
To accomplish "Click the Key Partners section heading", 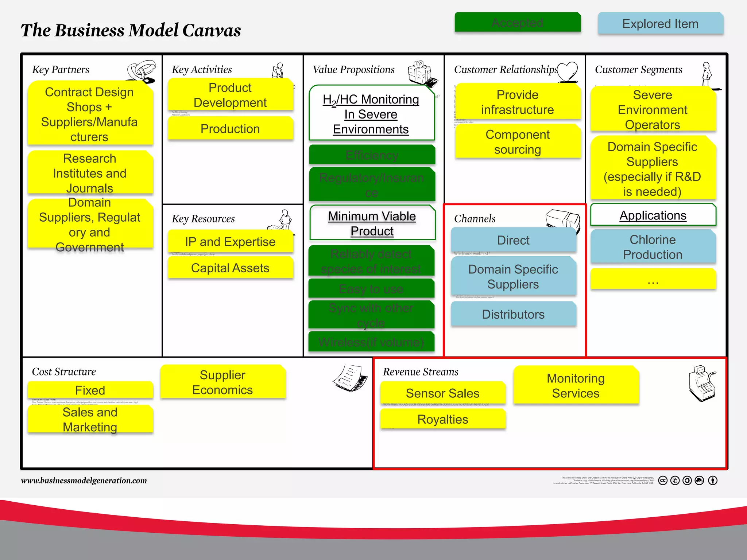I will (61, 70).
